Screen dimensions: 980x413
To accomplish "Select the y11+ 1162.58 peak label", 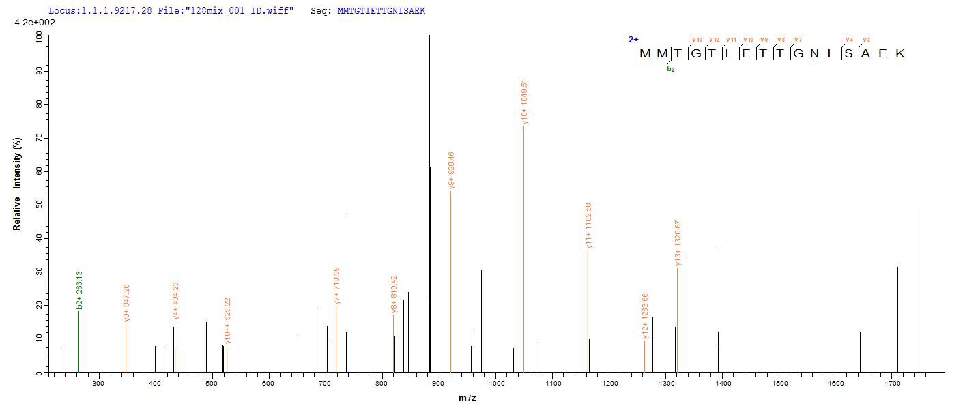I will pos(588,226).
